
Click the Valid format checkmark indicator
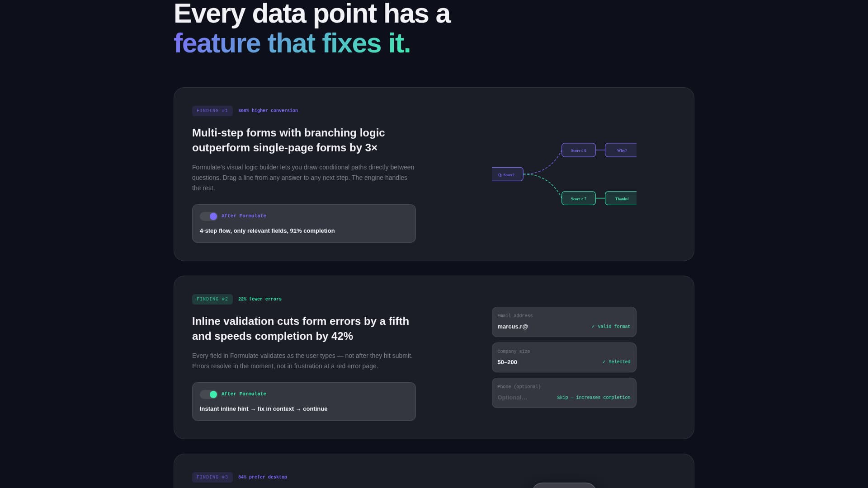coord(610,326)
